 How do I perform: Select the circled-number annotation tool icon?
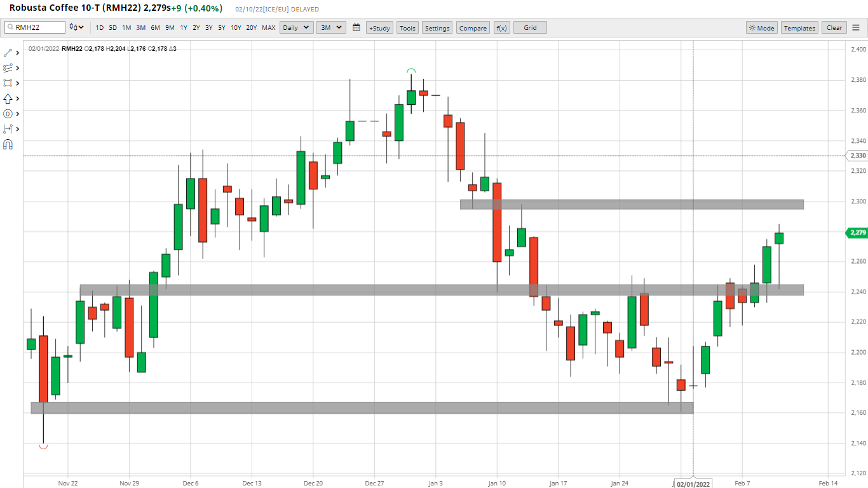(x=8, y=114)
